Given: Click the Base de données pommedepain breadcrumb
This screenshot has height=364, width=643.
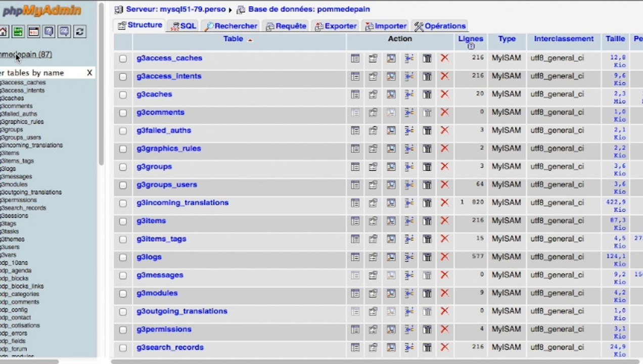Looking at the screenshot, I should pos(309,9).
